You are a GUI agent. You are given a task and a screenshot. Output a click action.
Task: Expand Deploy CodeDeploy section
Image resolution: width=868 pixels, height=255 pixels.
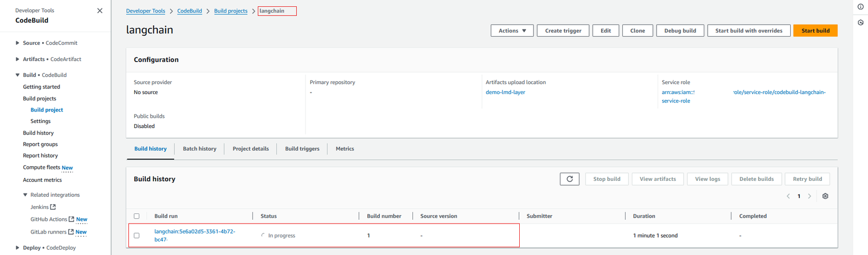click(17, 248)
